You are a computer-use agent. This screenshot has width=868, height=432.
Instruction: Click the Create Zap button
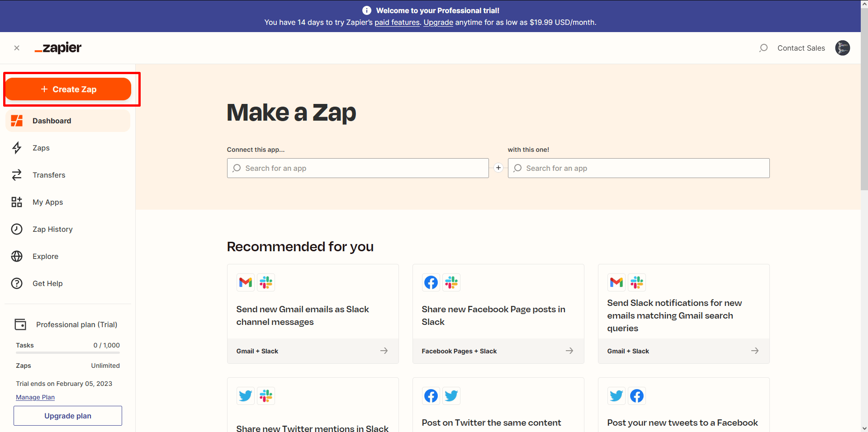(68, 89)
